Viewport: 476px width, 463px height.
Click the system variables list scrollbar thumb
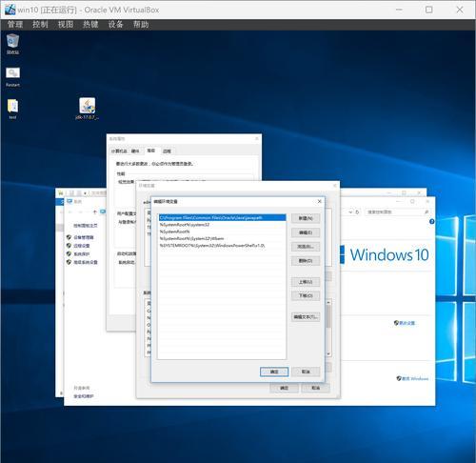click(x=328, y=317)
